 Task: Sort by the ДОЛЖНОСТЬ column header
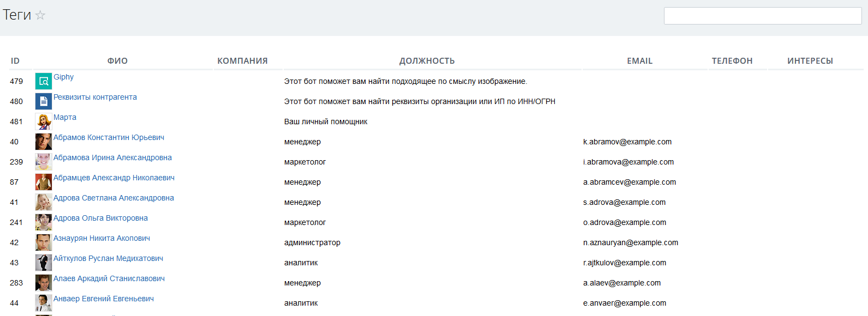coord(427,61)
